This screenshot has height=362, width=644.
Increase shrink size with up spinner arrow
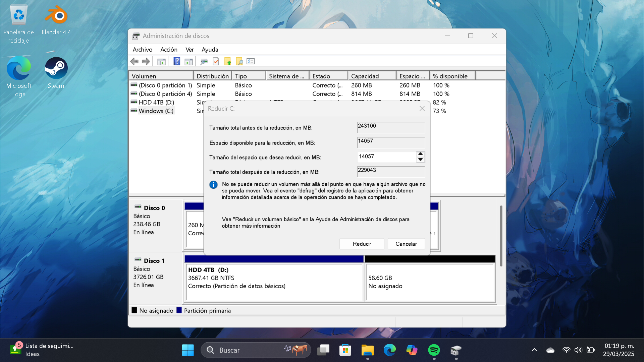(420, 154)
